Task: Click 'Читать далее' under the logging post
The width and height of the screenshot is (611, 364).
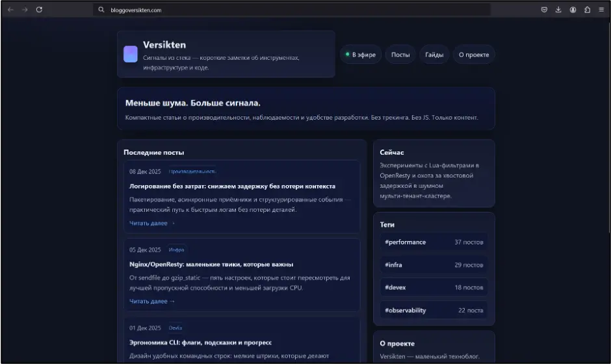Action: click(152, 224)
